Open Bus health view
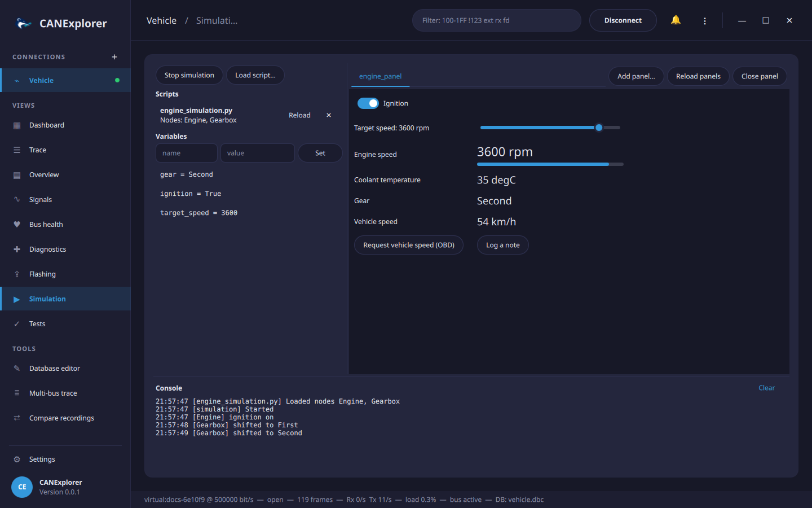Viewport: 812px width, 508px height. 65,225
